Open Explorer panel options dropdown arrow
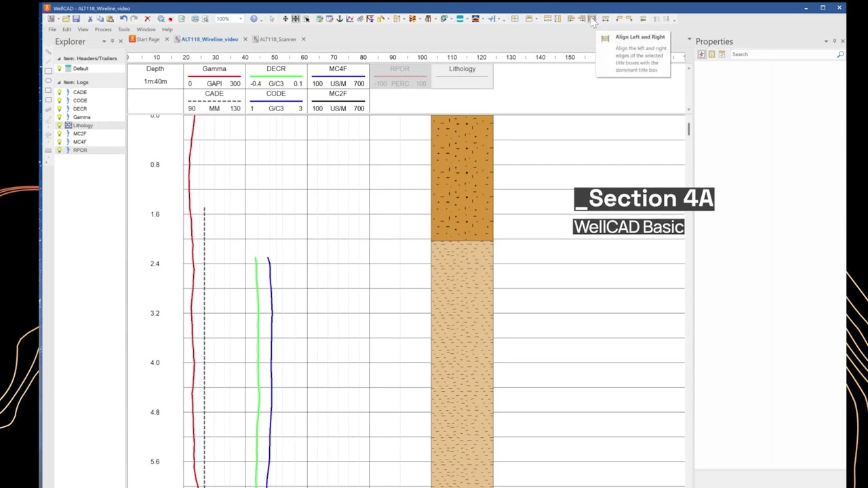Image resolution: width=868 pixels, height=488 pixels. [x=104, y=41]
